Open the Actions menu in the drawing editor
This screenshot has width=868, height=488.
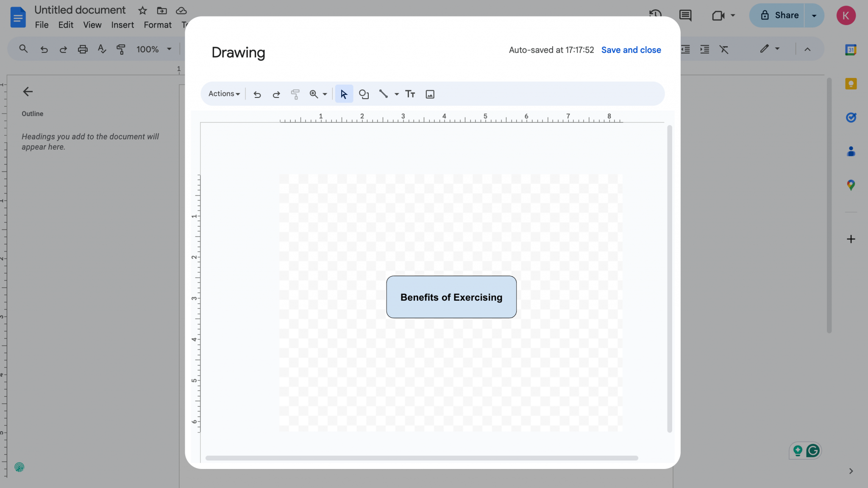[223, 94]
